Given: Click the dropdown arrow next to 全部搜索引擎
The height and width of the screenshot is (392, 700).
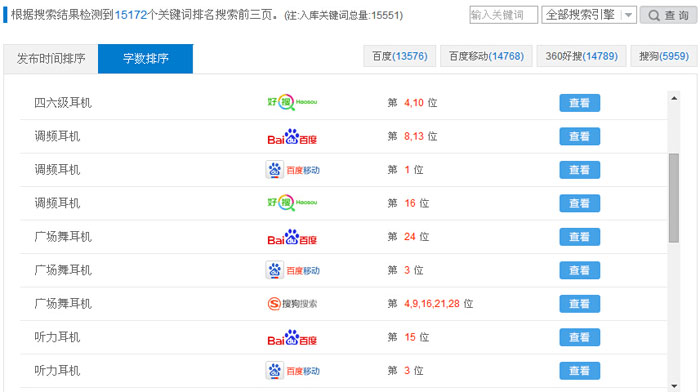Looking at the screenshot, I should (x=628, y=15).
